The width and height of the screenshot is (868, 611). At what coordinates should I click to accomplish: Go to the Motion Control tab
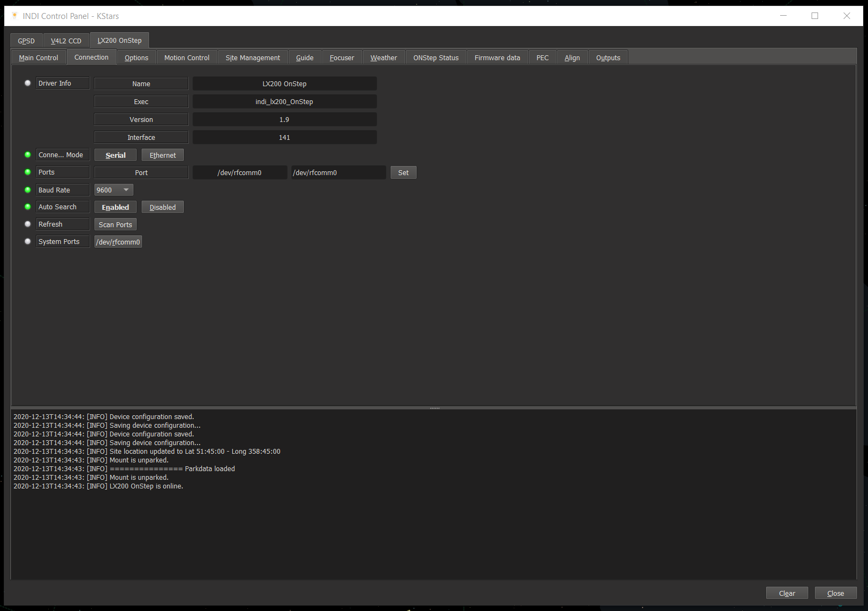click(187, 58)
